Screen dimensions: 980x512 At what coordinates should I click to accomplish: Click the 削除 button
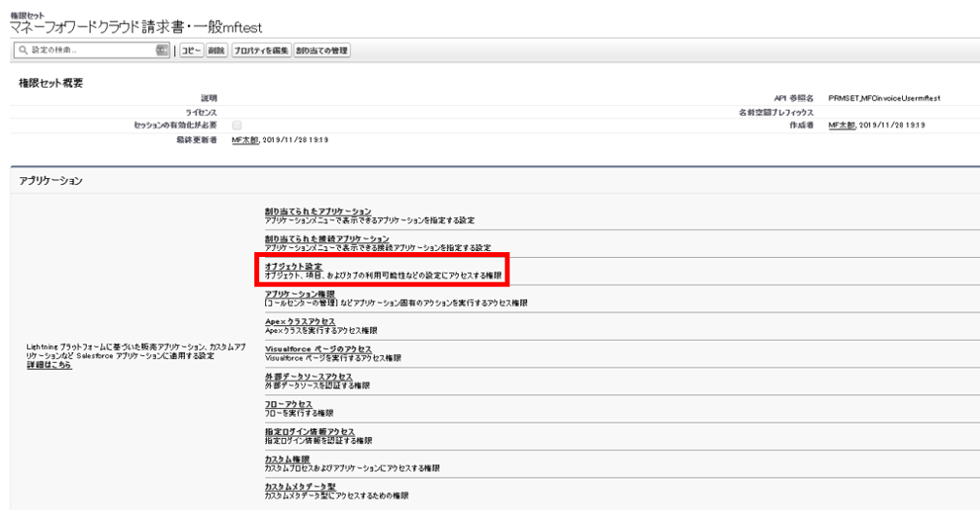tap(216, 51)
